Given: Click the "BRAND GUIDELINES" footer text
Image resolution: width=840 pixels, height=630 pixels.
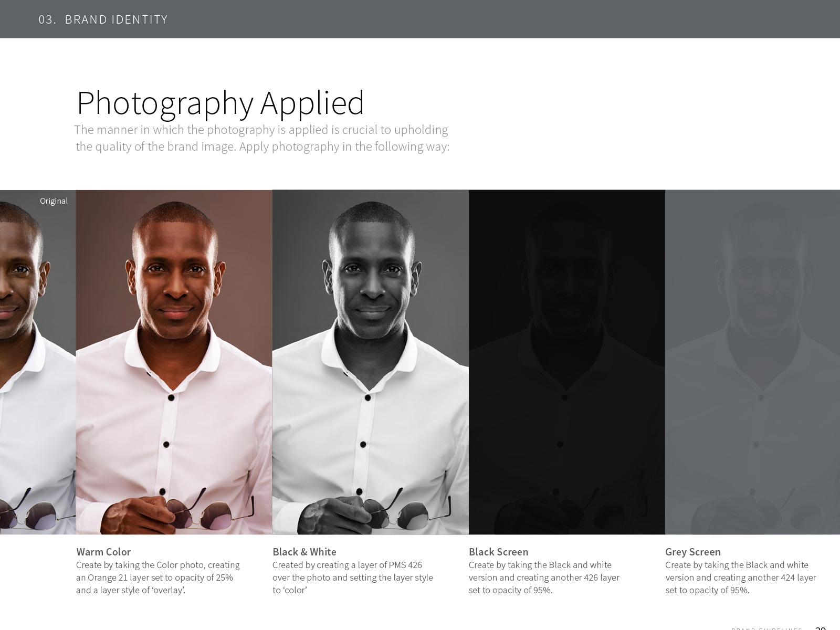Looking at the screenshot, I should coord(766,628).
